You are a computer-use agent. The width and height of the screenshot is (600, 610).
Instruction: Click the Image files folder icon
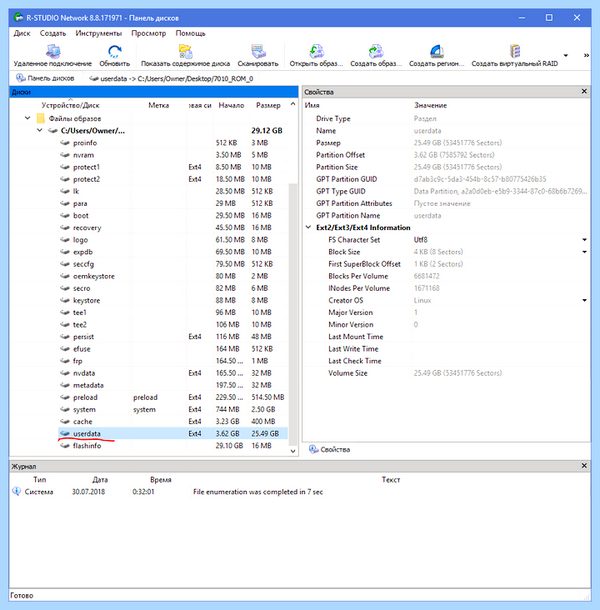pyautogui.click(x=41, y=118)
